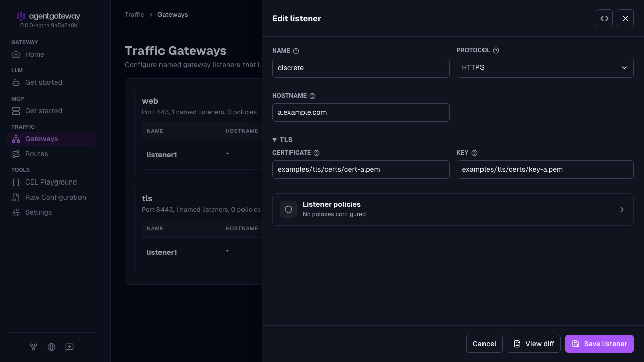This screenshot has width=644, height=362.
Task: Collapse the TLS section
Action: [282, 140]
